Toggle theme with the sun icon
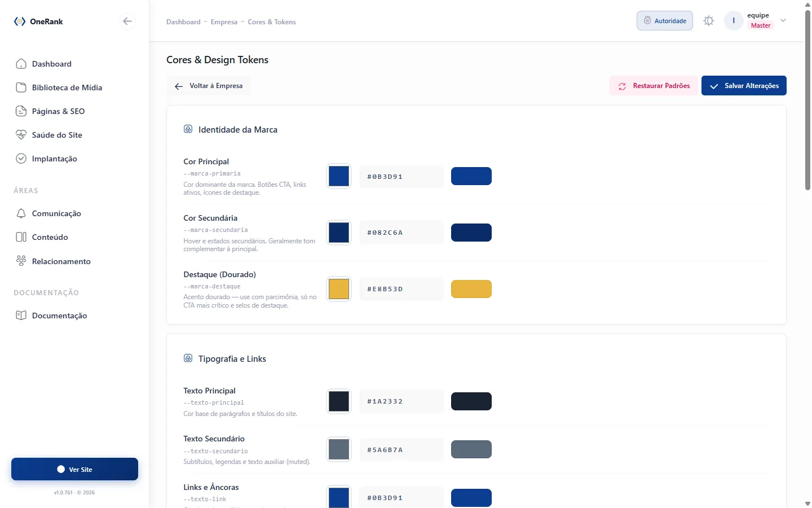 tap(709, 21)
